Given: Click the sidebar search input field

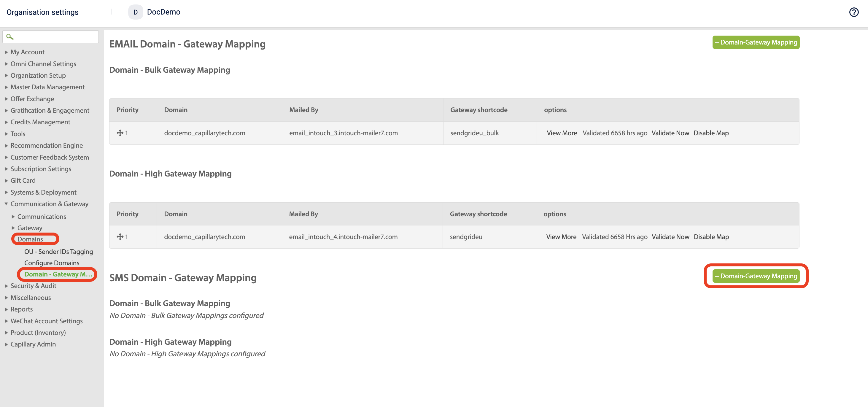Looking at the screenshot, I should (50, 37).
